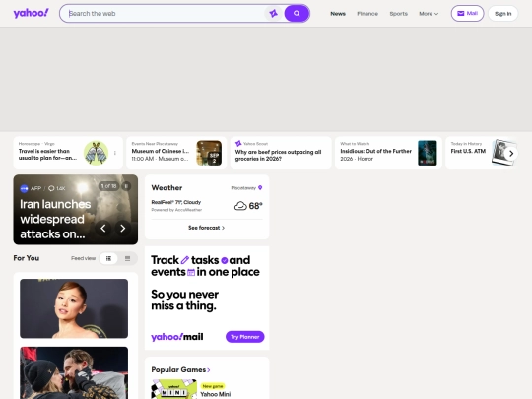
Task: Click the purple search magnifier button
Action: tap(297, 14)
